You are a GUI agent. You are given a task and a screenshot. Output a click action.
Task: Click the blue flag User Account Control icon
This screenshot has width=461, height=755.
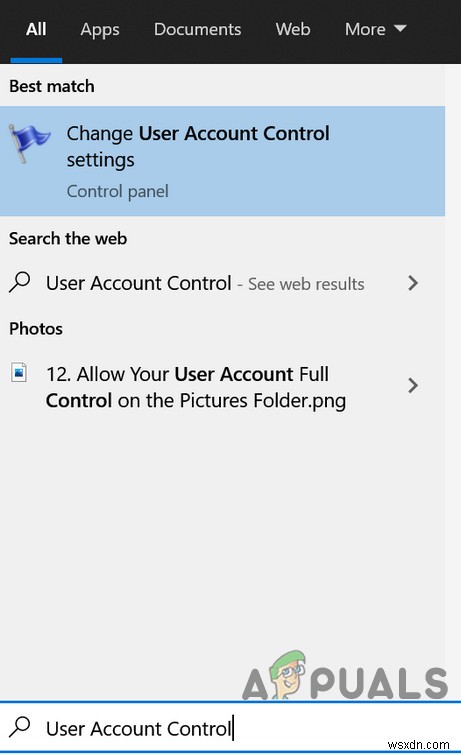pyautogui.click(x=29, y=143)
